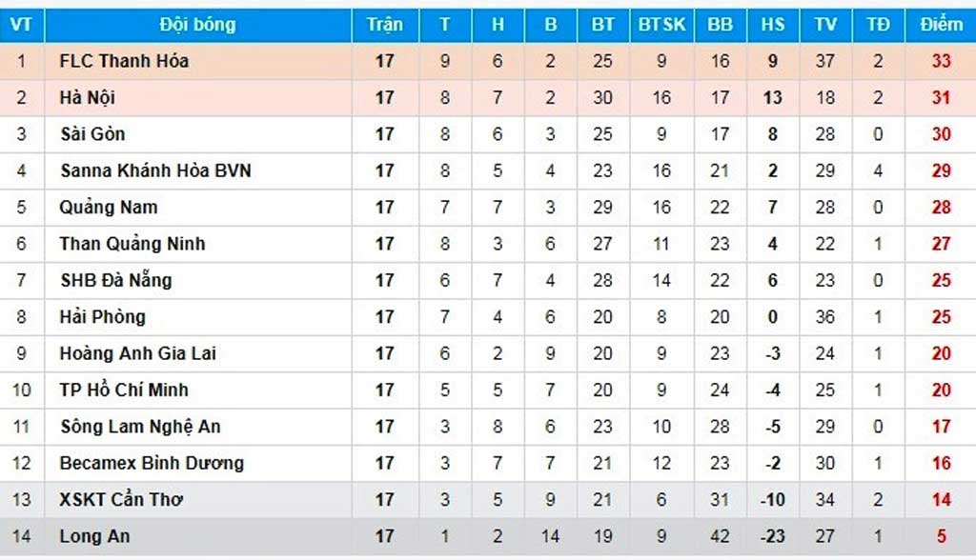This screenshot has width=976, height=560.
Task: Click the HS column header
Action: click(x=772, y=25)
